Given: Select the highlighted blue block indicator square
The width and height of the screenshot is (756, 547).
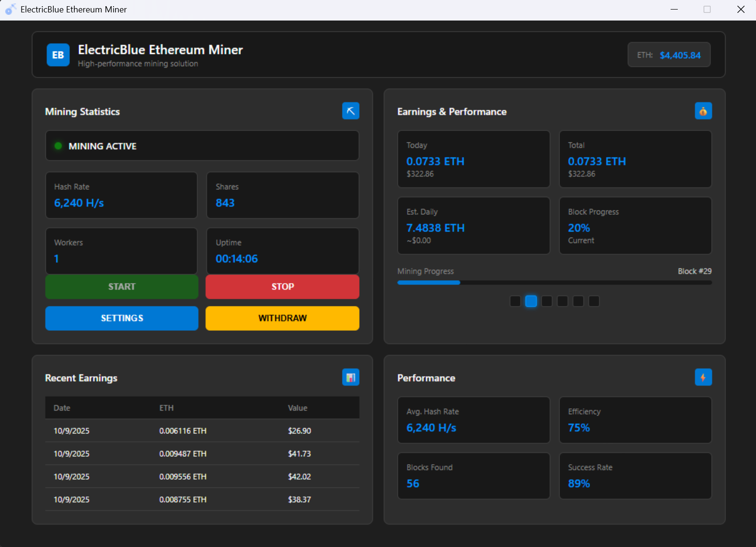Looking at the screenshot, I should [x=531, y=301].
